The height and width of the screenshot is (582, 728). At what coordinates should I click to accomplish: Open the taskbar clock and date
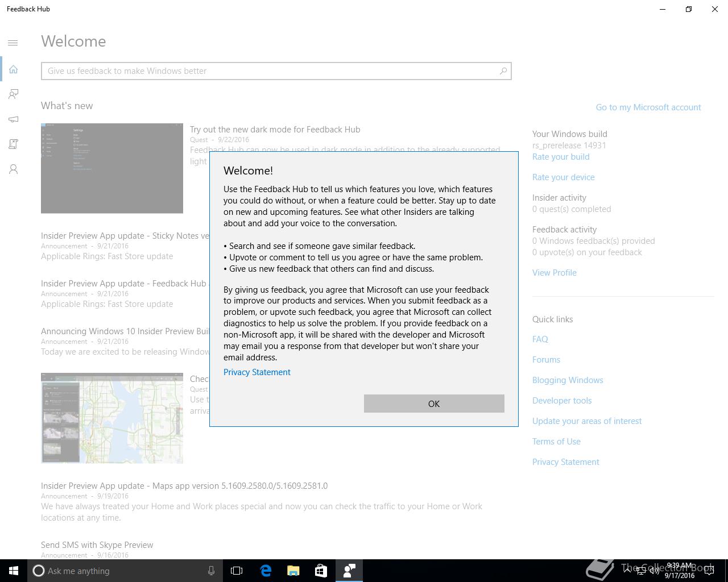coord(680,571)
